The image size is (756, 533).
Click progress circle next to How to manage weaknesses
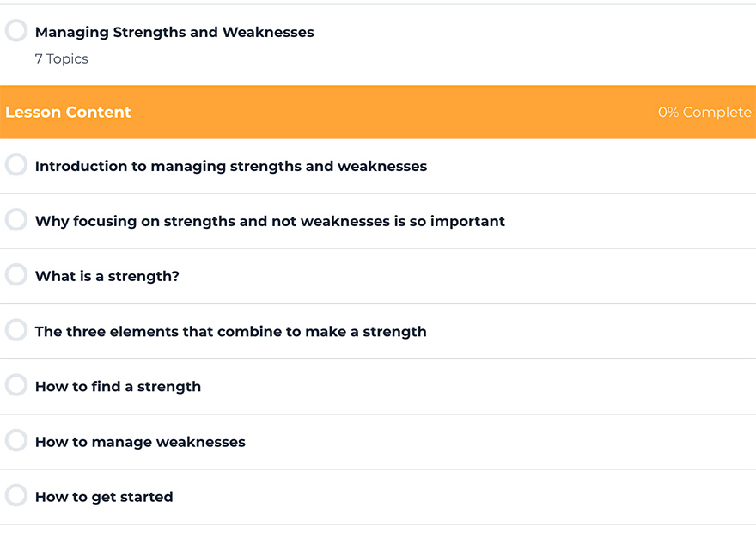[16, 440]
